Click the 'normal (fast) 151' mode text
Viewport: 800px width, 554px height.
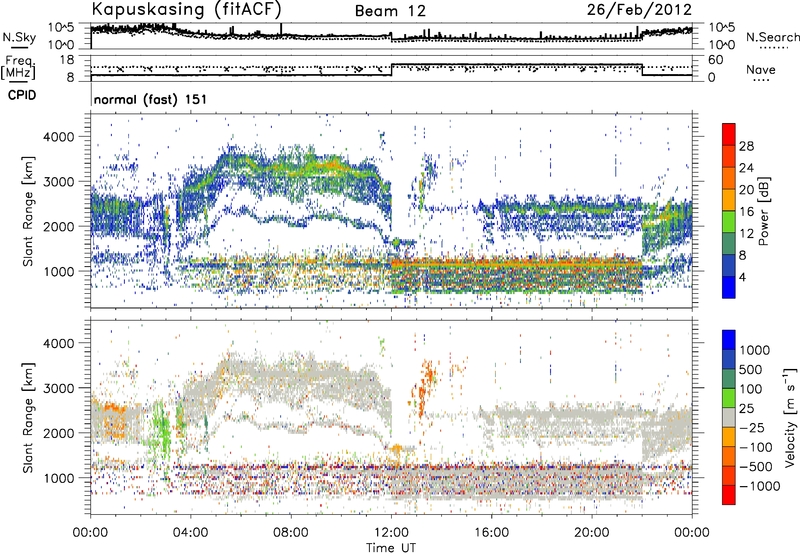pyautogui.click(x=151, y=99)
